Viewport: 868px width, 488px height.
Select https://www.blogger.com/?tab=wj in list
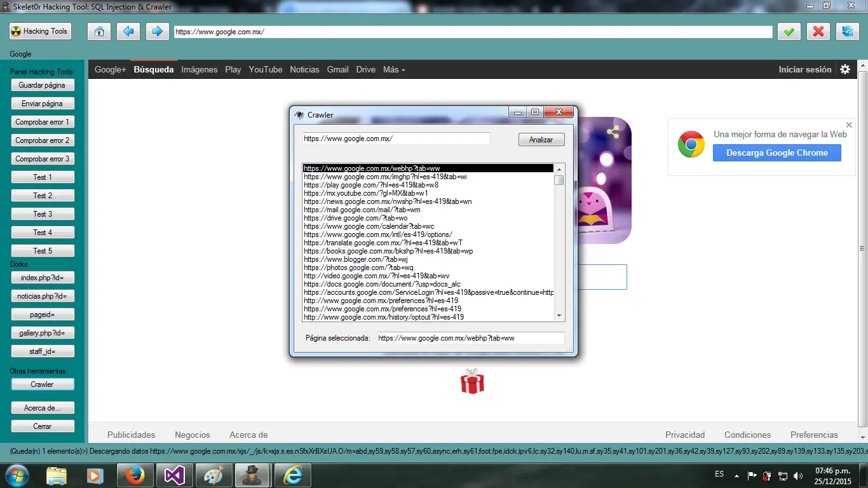[x=428, y=259]
